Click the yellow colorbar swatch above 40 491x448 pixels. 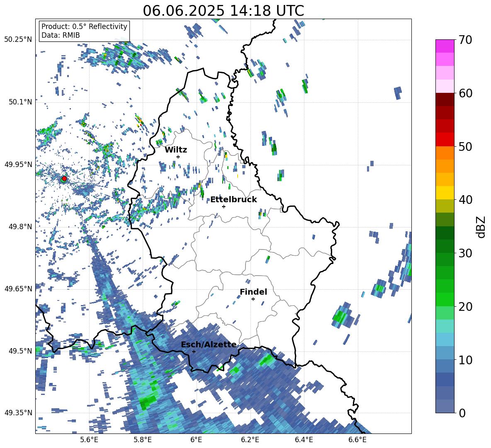[445, 193]
